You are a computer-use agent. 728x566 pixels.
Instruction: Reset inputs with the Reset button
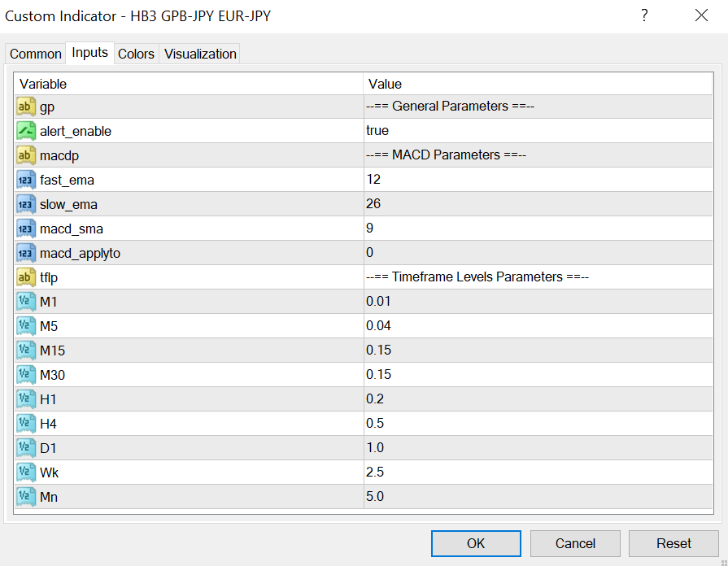(x=674, y=543)
